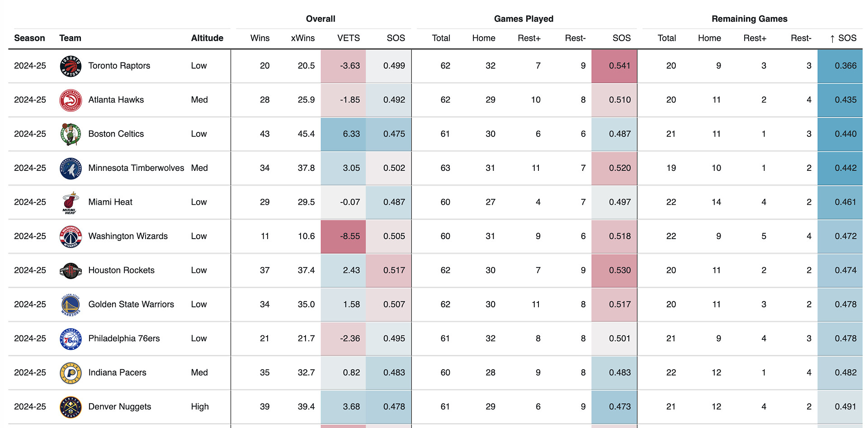Click the Philadelphia 76ers team logo

pos(71,339)
